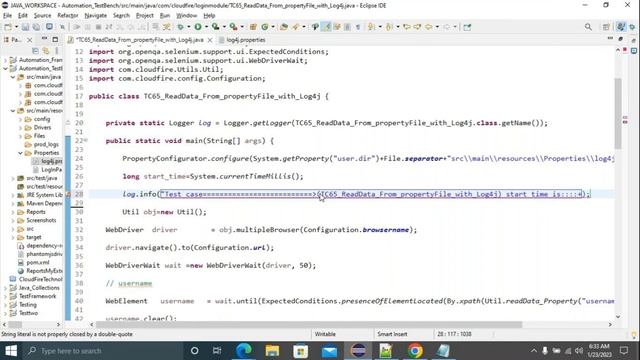Open the New file dropdown arrow
The height and width of the screenshot is (360, 640).
[16, 27]
